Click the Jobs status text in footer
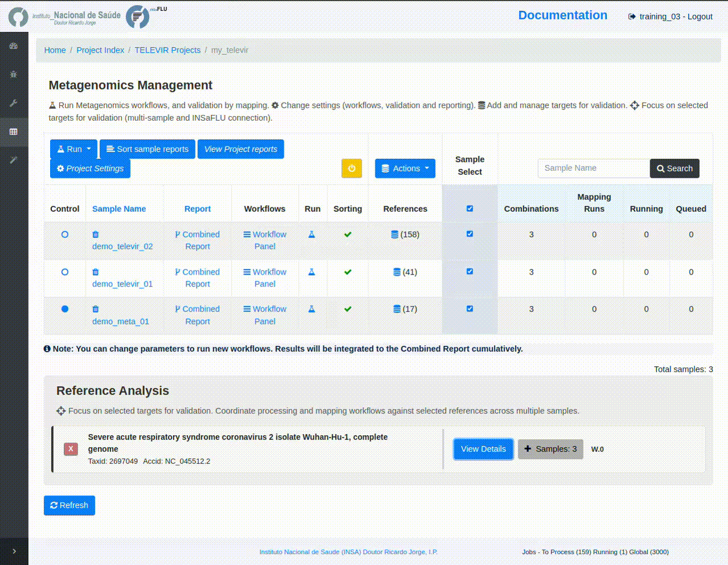728x565 pixels. (595, 552)
